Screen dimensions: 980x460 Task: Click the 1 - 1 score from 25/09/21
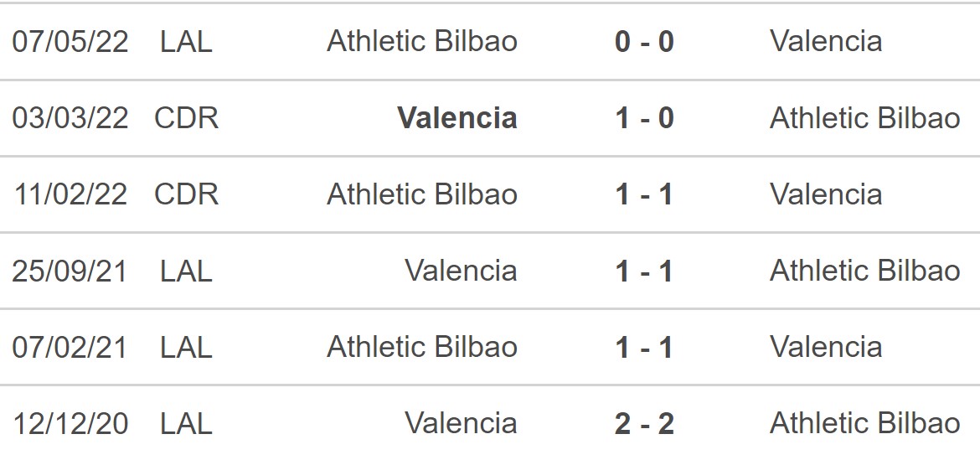tap(644, 271)
